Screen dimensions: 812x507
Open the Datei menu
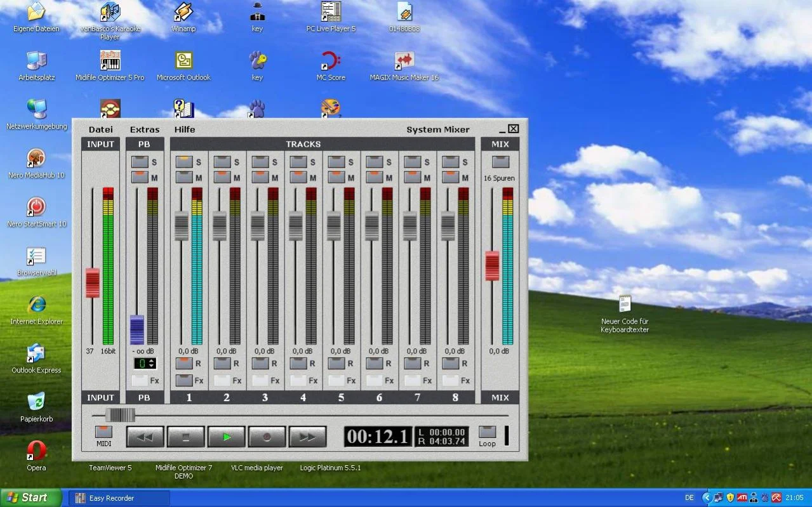[x=100, y=129]
